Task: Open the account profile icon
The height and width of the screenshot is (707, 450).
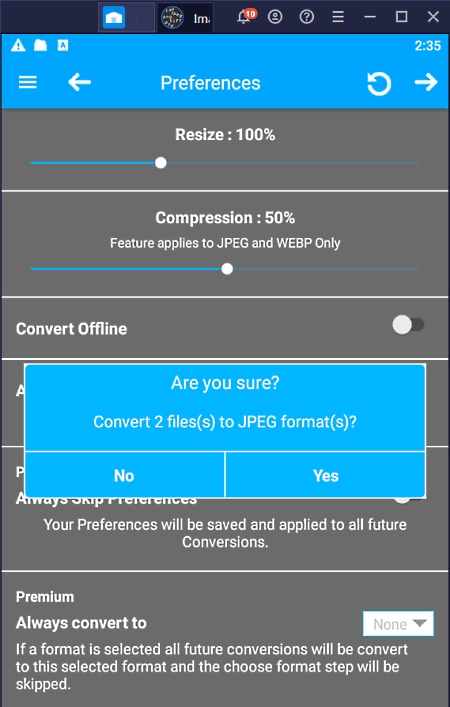Action: tap(275, 17)
